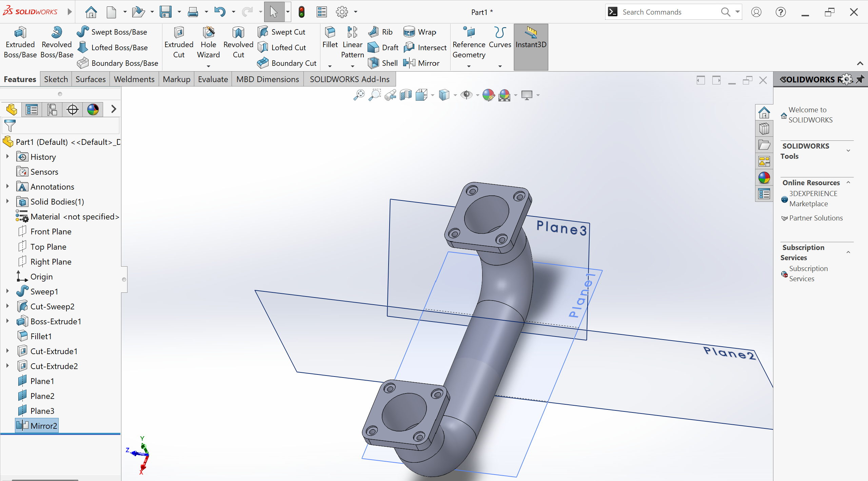
Task: Expand the Sweep1 feature tree node
Action: pos(7,291)
